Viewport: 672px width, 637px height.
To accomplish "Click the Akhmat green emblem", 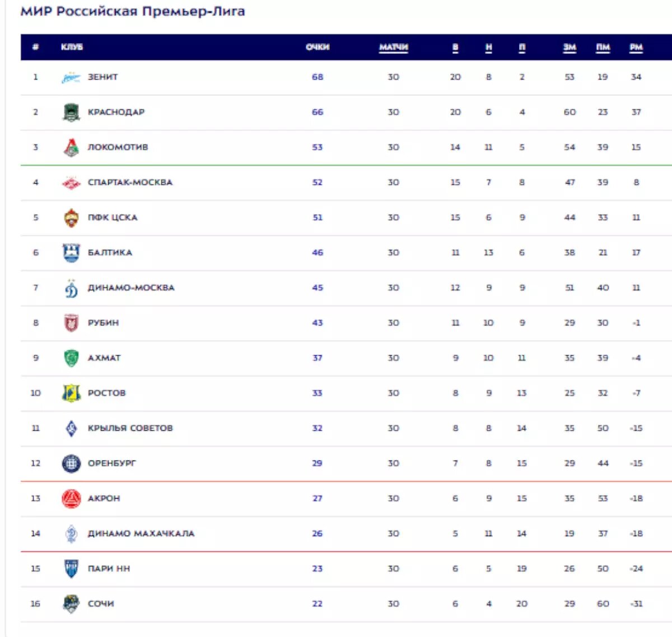I will [71, 358].
